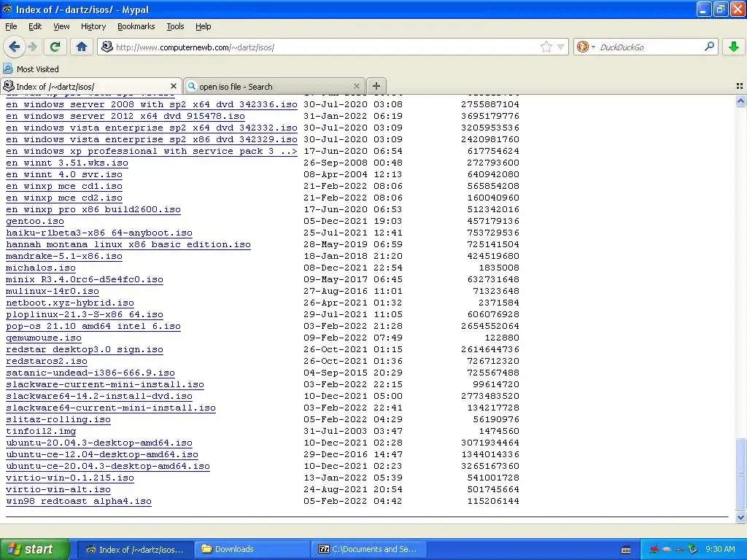Image resolution: width=747 pixels, height=560 pixels.
Task: Click tinfoil2.img link
Action: pyautogui.click(x=41, y=432)
